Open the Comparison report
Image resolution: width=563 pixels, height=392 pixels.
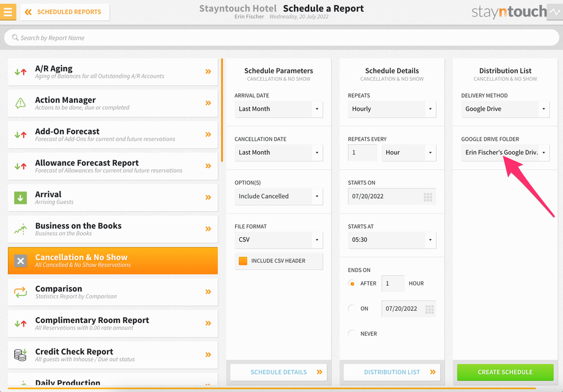pyautogui.click(x=113, y=292)
